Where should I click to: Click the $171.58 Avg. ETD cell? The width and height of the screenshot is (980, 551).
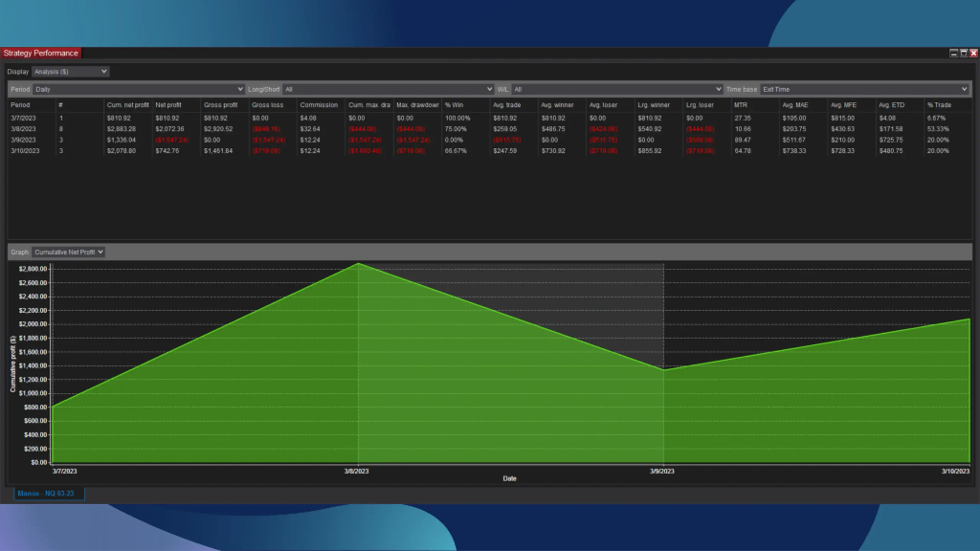pos(891,129)
